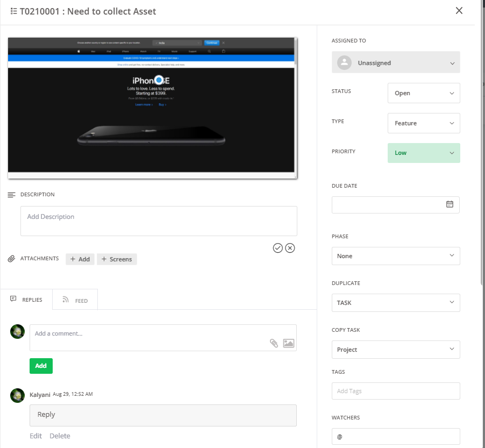Viewport: 485px width, 448px height.
Task: Focus the Add Tags field
Action: point(396,391)
